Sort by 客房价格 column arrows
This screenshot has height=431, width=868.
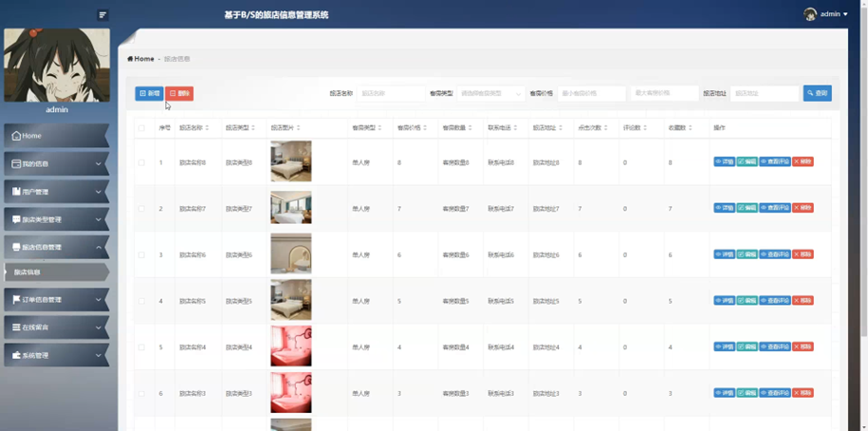[x=425, y=128]
